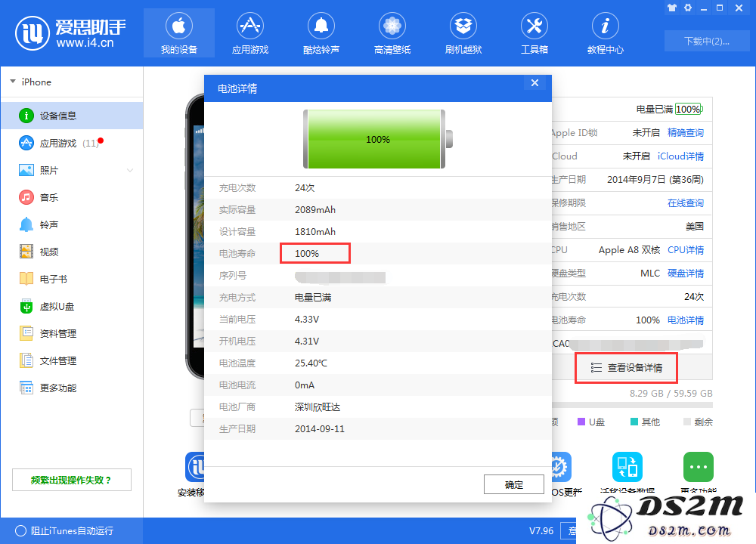The height and width of the screenshot is (544, 756).
Task: Click the green 更多功能 shortcut icon
Action: [x=698, y=467]
